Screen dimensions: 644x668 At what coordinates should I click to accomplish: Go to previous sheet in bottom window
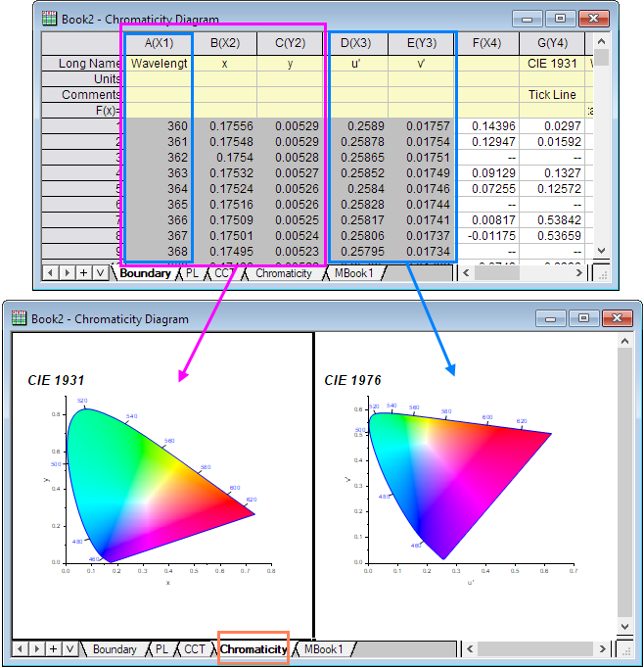[20, 648]
